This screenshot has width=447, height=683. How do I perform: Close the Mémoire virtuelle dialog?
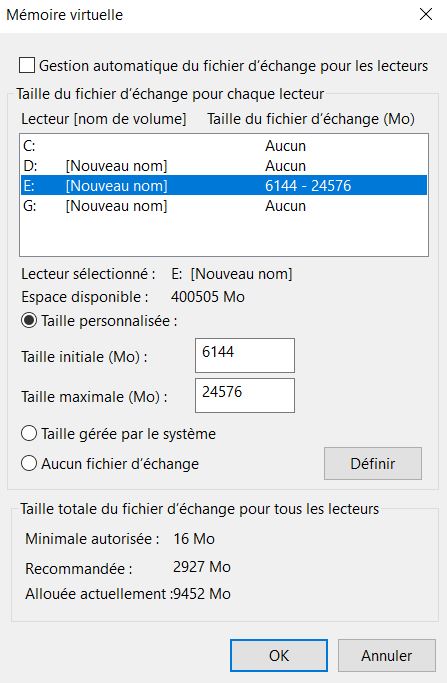tap(426, 14)
